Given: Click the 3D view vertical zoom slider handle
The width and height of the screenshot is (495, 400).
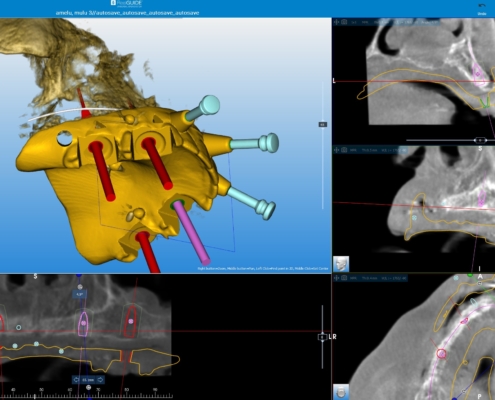Looking at the screenshot, I should 322,124.
